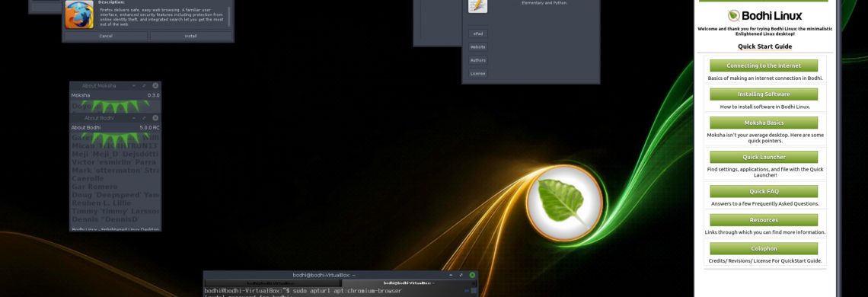Viewport: 868px width, 297px height.
Task: Open the Quick FAQ section
Action: coord(764,191)
